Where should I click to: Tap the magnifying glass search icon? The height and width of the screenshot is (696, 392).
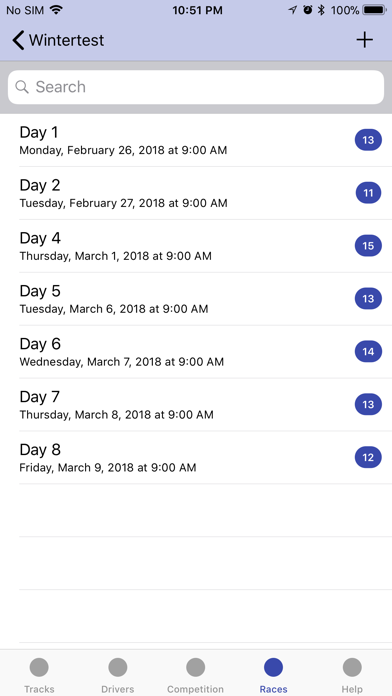[x=22, y=87]
